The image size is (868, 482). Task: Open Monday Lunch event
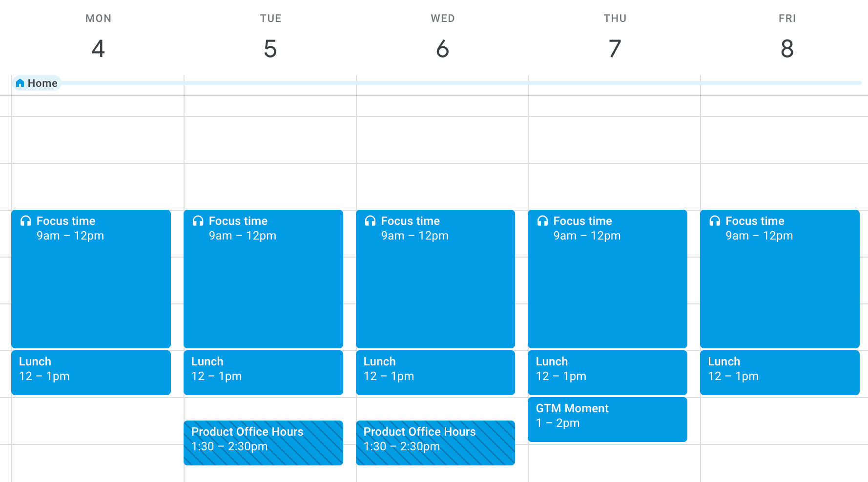tap(91, 373)
